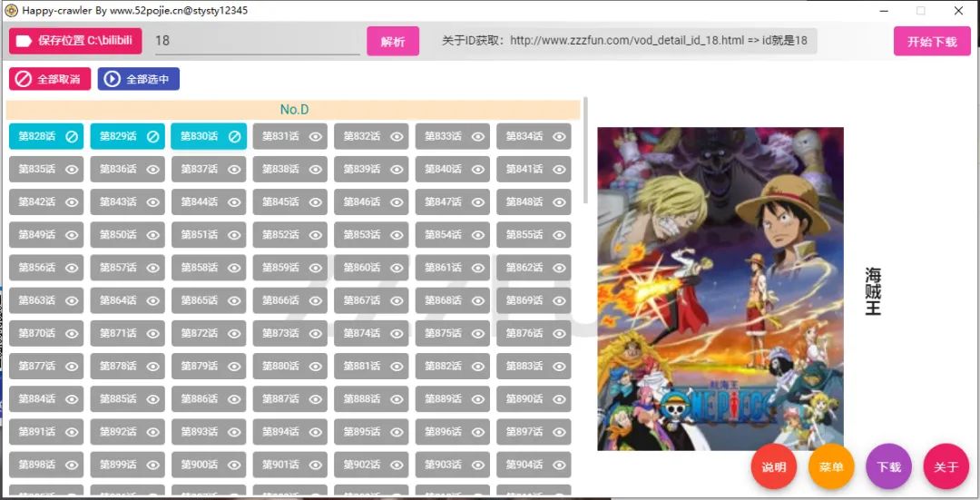Open the 说明 red round button
The image size is (980, 500).
(x=774, y=466)
